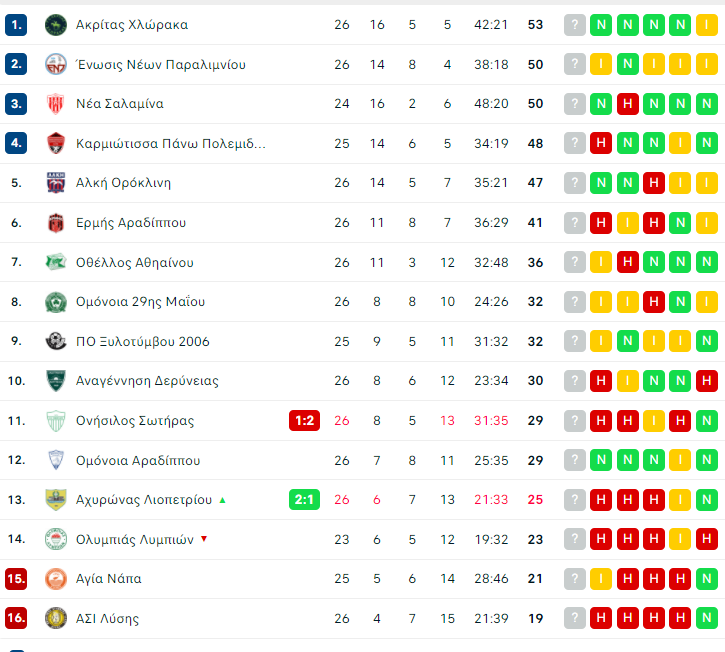
Task: Click the upcoming match '?' badge for Ακρίτας Χλώρακα
Action: click(574, 25)
